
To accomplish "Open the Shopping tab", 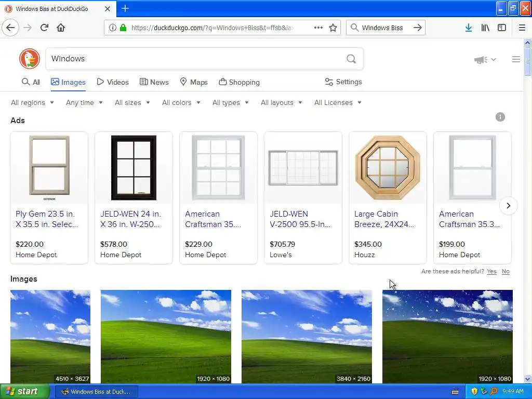I will pos(239,82).
